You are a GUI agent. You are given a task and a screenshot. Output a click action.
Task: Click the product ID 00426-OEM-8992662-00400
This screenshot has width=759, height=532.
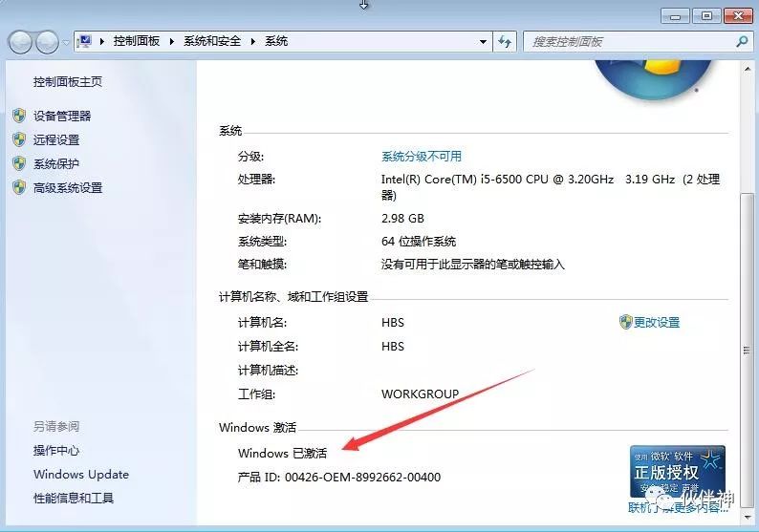pos(362,478)
